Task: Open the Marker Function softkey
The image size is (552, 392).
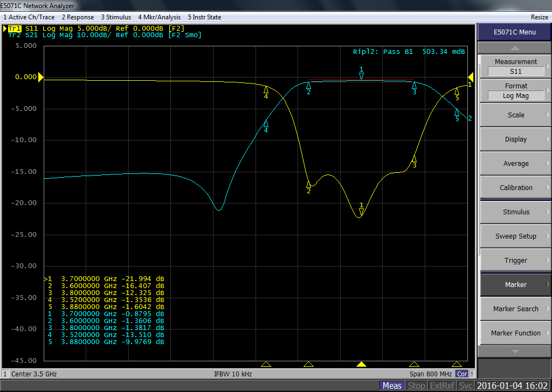Action: coord(515,333)
